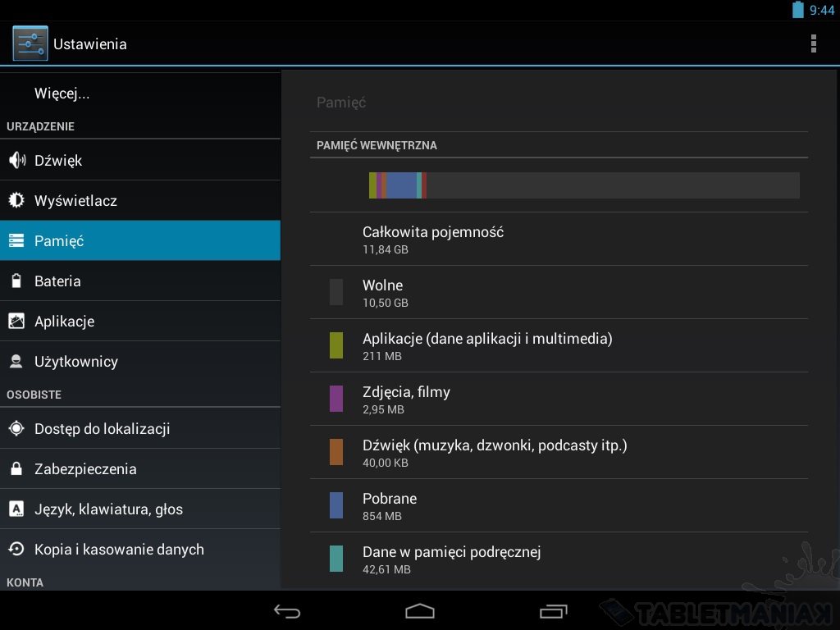Open Kopia i kasowanie danych
This screenshot has height=630, width=840.
point(140,549)
